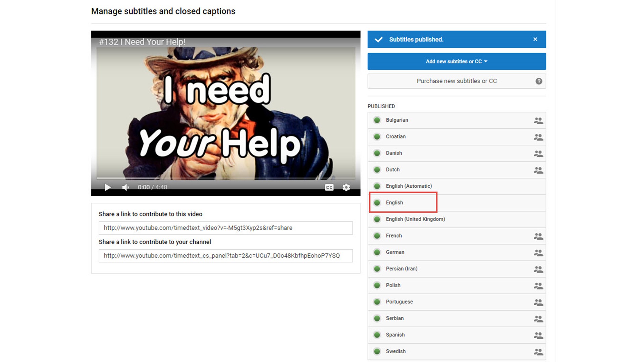644x362 pixels.
Task: Toggle the CC captions icon in player
Action: [329, 187]
